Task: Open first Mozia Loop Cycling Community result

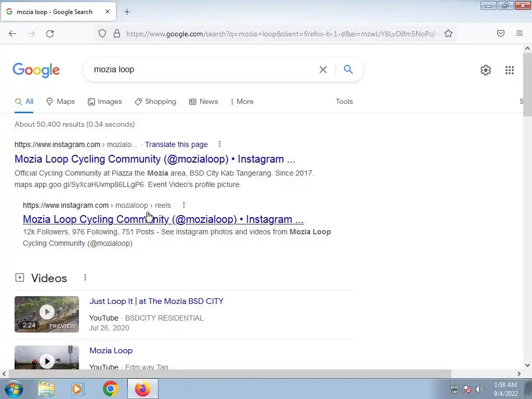Action: click(x=155, y=159)
